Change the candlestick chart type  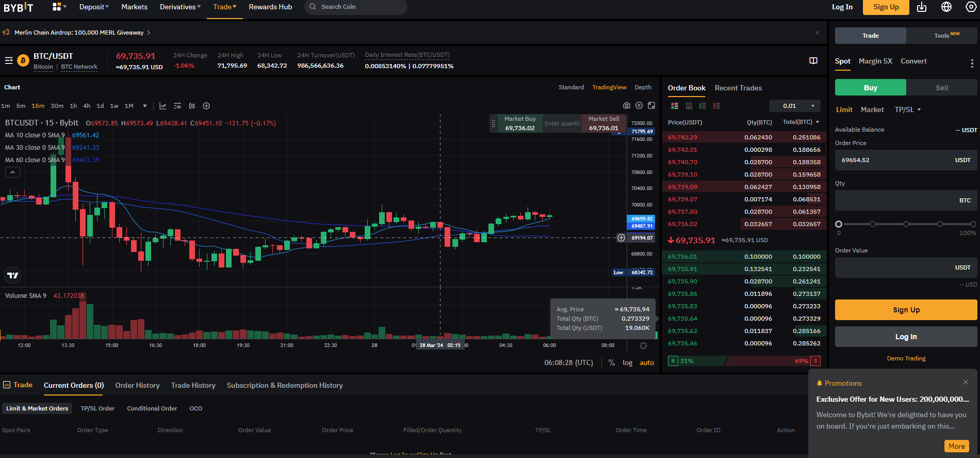192,106
